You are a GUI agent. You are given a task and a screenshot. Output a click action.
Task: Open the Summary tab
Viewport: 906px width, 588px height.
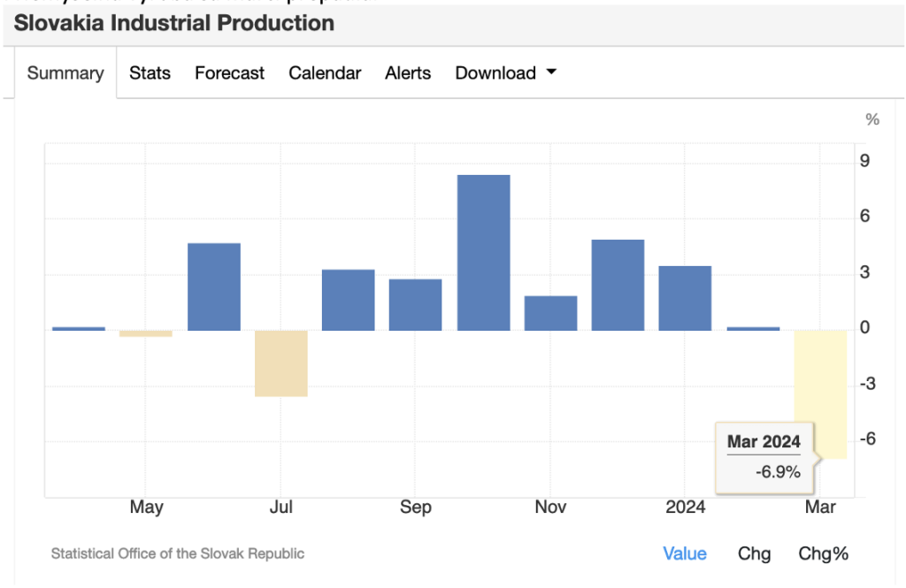click(x=65, y=73)
